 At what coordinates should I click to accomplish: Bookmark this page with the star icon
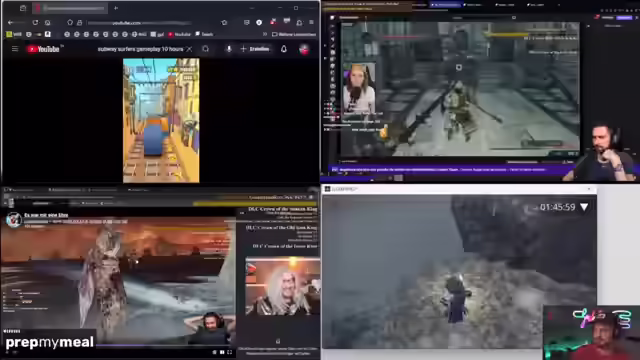[x=224, y=22]
